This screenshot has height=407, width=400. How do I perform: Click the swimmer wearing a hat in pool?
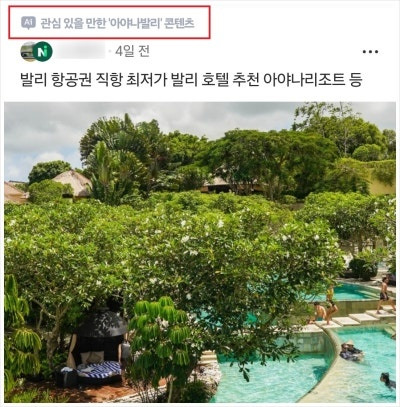click(351, 352)
